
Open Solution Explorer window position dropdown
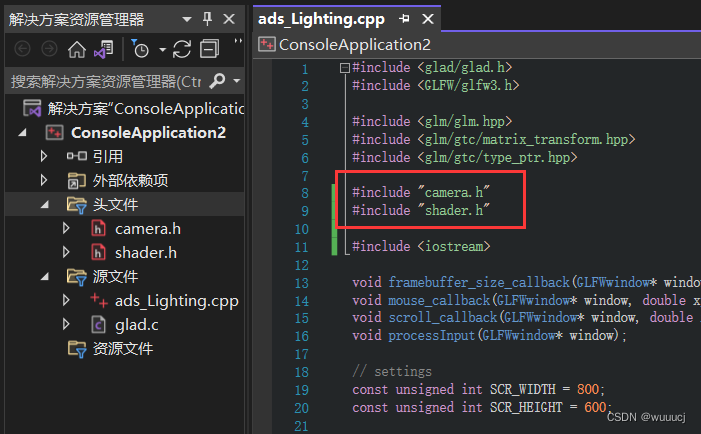(187, 19)
